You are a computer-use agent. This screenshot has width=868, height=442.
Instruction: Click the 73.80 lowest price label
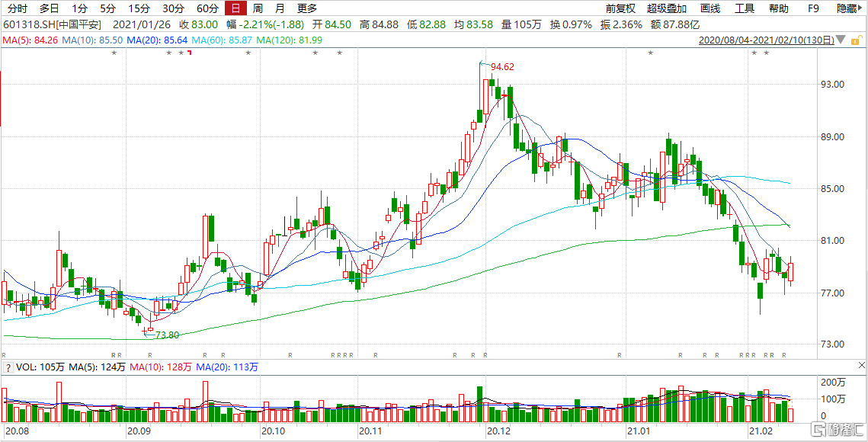coord(167,335)
